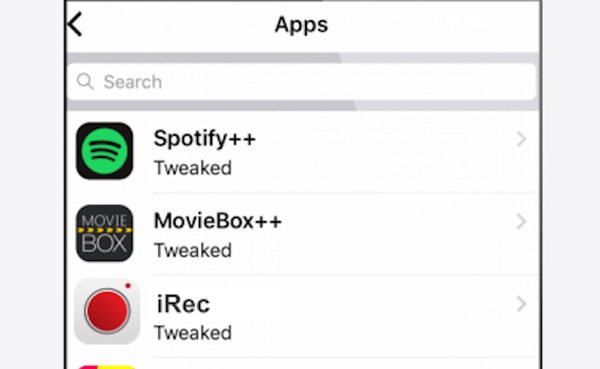Open the green Spotify app icon
Image resolution: width=600 pixels, height=369 pixels.
pyautogui.click(x=105, y=151)
